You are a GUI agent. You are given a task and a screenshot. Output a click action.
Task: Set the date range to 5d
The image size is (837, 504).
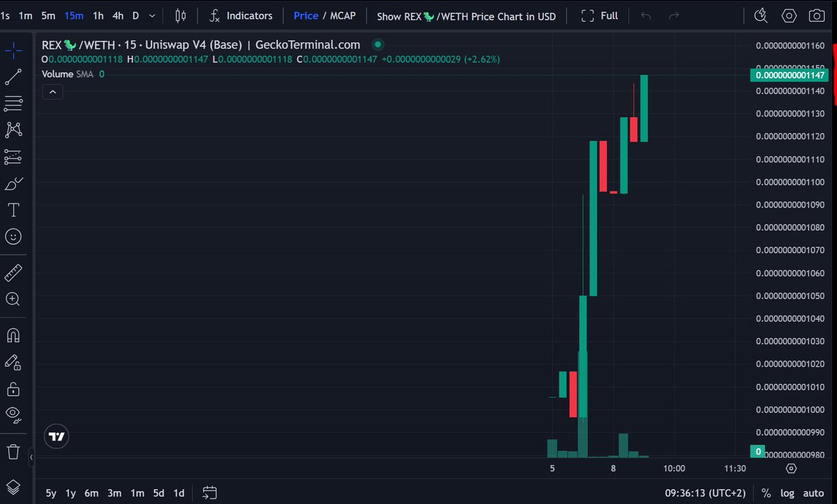[x=158, y=493]
